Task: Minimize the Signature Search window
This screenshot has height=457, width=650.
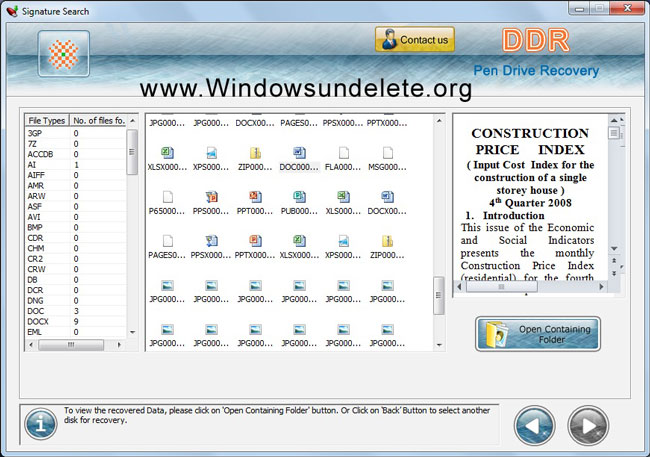Action: tap(579, 9)
